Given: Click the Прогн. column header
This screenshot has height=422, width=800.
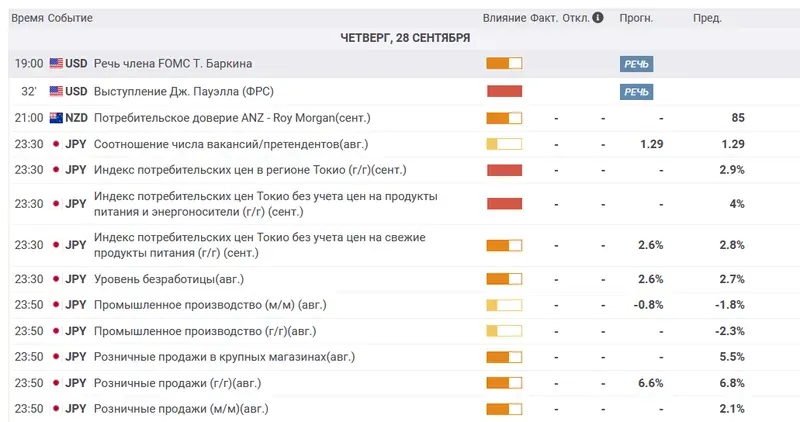Looking at the screenshot, I should [x=636, y=18].
